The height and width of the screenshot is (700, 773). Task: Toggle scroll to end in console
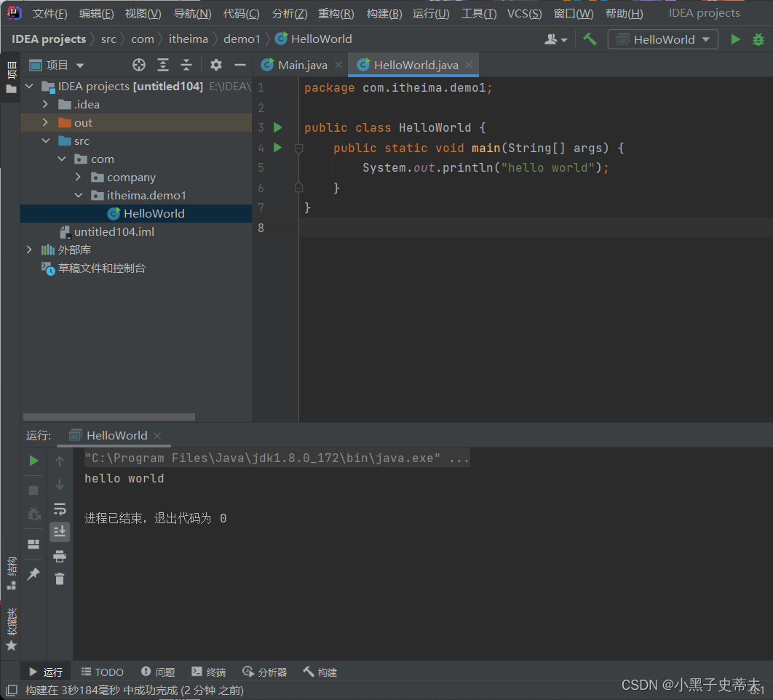(x=60, y=531)
